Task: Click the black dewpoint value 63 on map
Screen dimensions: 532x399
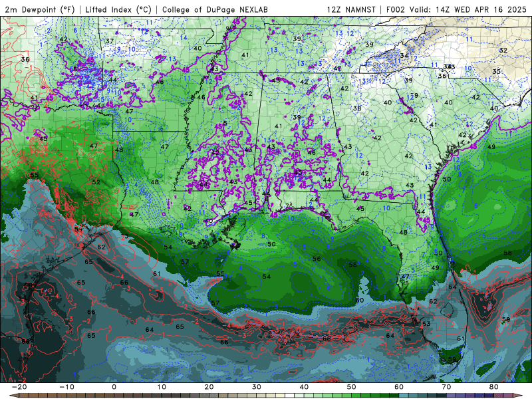Action: click(426, 324)
